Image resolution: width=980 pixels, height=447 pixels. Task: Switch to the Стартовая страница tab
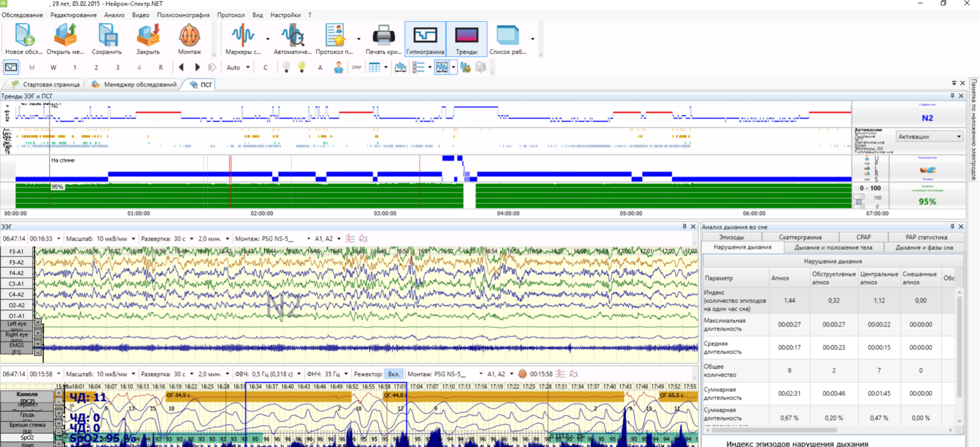click(46, 85)
